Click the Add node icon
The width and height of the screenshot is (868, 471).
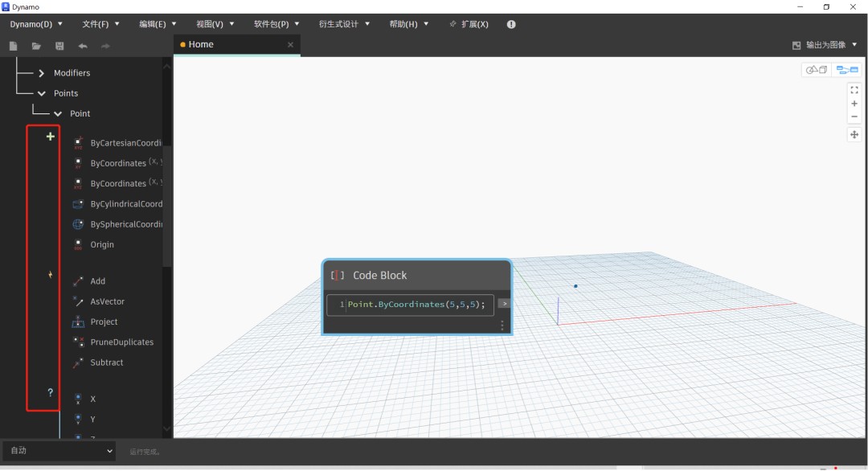point(78,281)
